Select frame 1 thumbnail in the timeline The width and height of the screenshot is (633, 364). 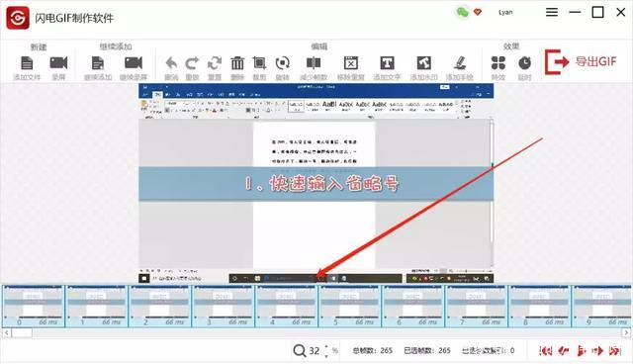click(97, 307)
